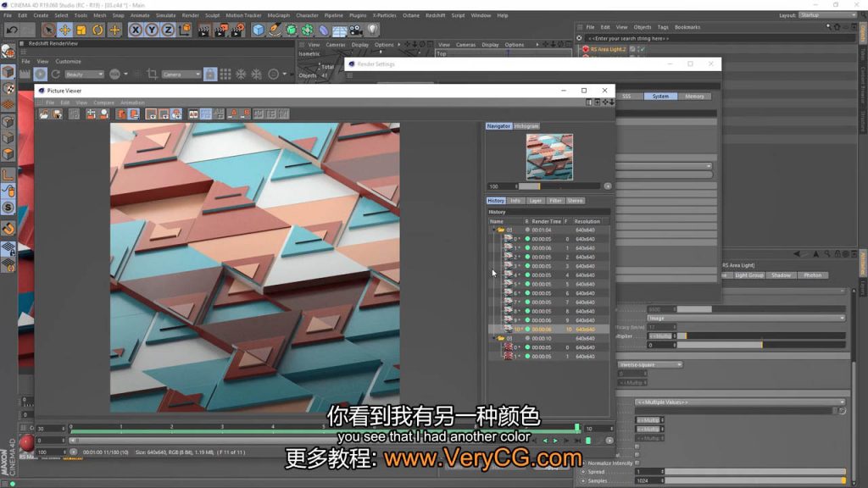Open the Beauty AOV dropdown
Viewport: 868px width, 488px height.
pyautogui.click(x=84, y=75)
